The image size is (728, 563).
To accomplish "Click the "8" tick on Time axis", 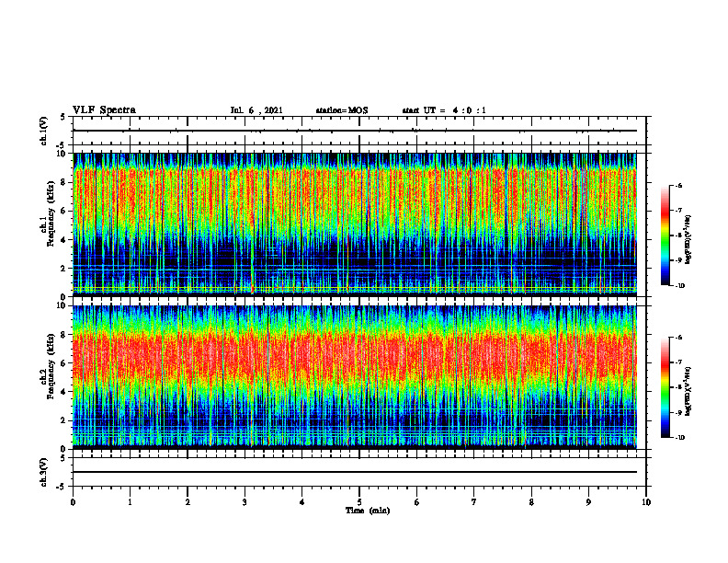I will tap(531, 502).
